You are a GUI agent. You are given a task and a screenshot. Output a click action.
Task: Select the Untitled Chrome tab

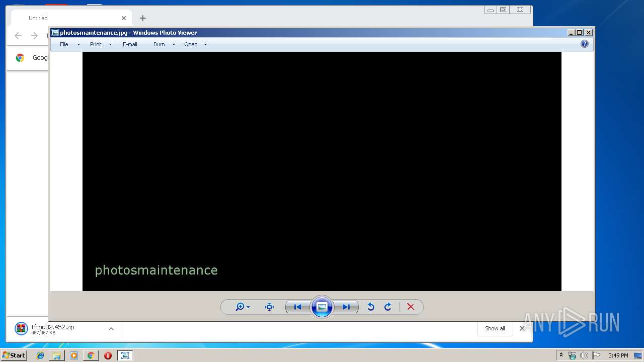70,18
